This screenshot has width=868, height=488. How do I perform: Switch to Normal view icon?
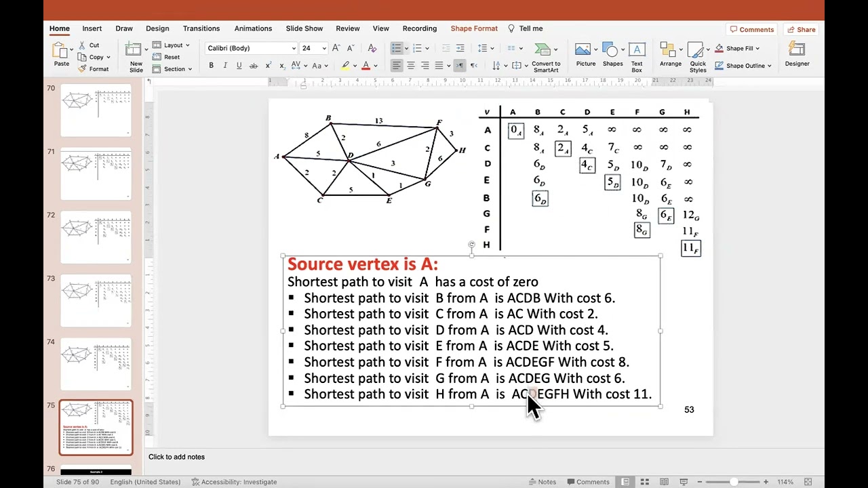(625, 482)
